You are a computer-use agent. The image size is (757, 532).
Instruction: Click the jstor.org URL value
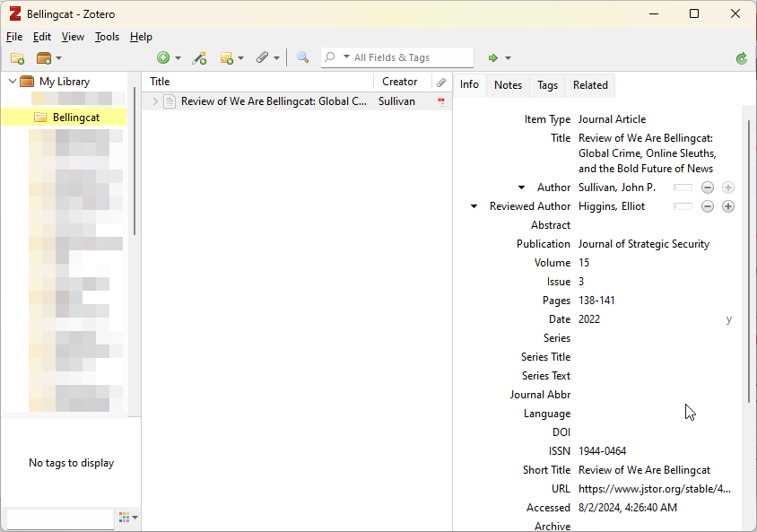(655, 489)
